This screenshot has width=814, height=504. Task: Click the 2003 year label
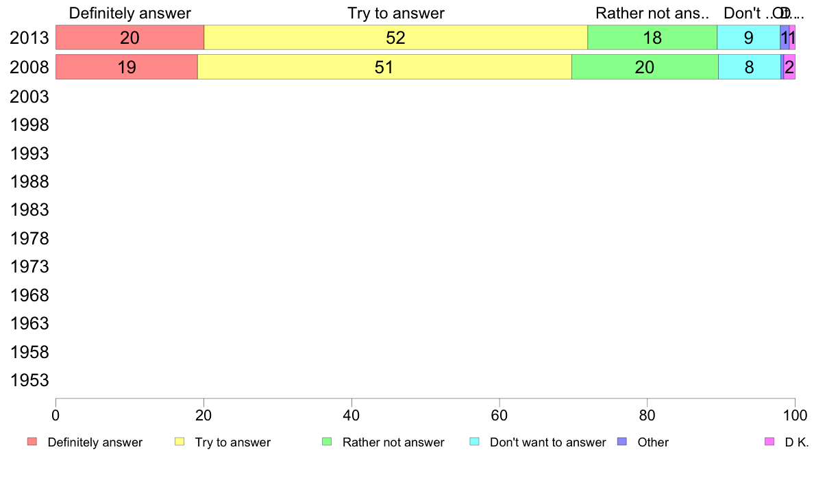[29, 97]
